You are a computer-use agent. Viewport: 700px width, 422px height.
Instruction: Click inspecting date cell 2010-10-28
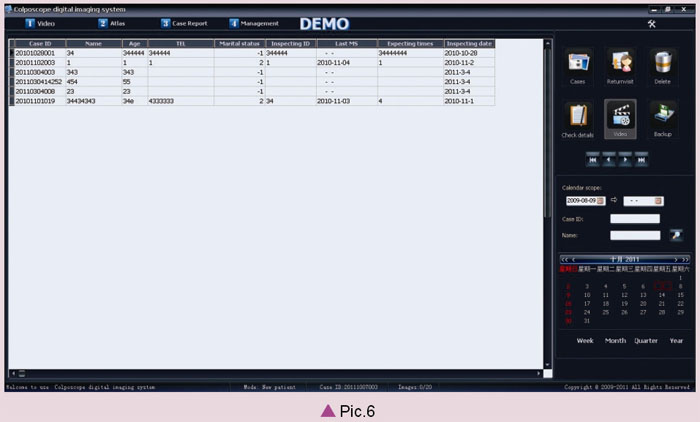pyautogui.click(x=469, y=53)
